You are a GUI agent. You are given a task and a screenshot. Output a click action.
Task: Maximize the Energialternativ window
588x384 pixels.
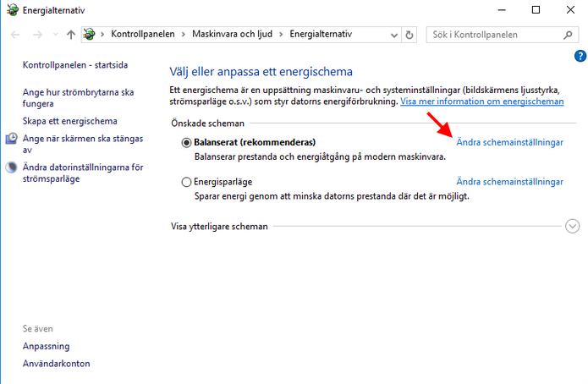coord(536,10)
